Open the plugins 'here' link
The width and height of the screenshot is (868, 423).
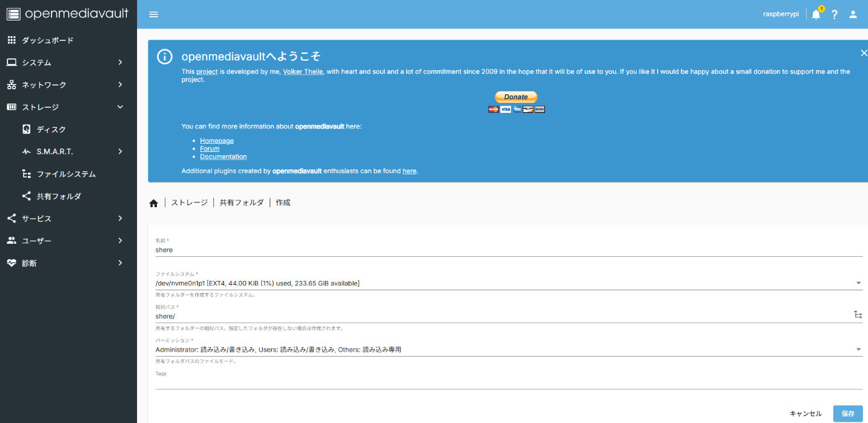[409, 171]
